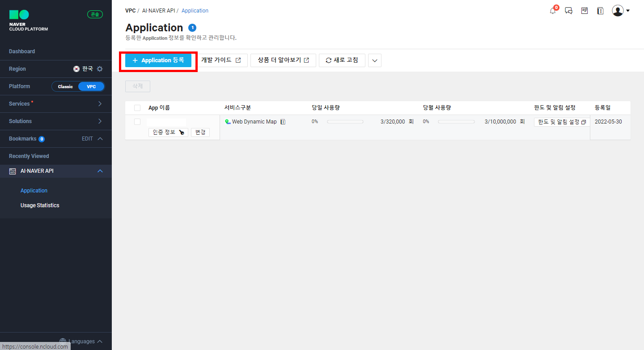
Task: Click info icon next to Web Dynamic Map
Action: (283, 122)
